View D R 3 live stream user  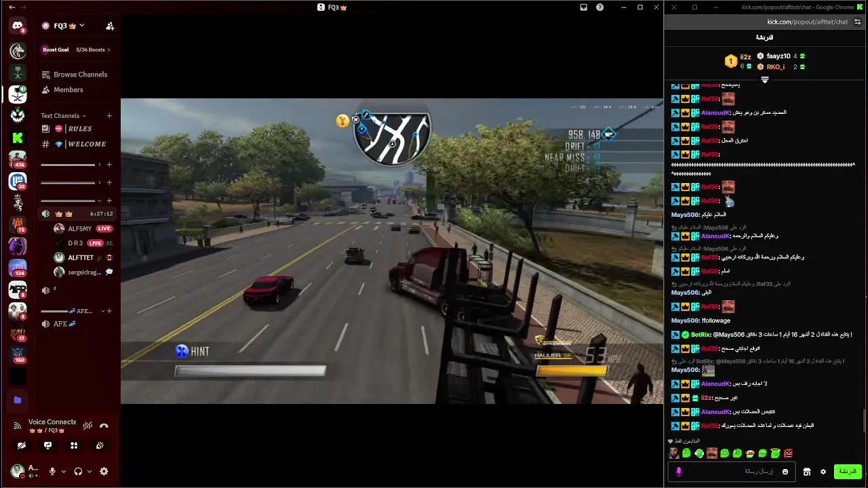tap(84, 243)
